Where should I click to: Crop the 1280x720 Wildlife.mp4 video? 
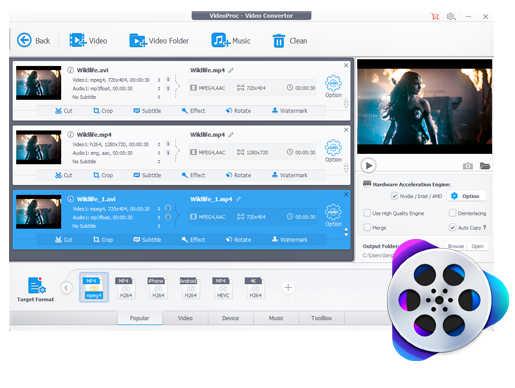(x=103, y=175)
